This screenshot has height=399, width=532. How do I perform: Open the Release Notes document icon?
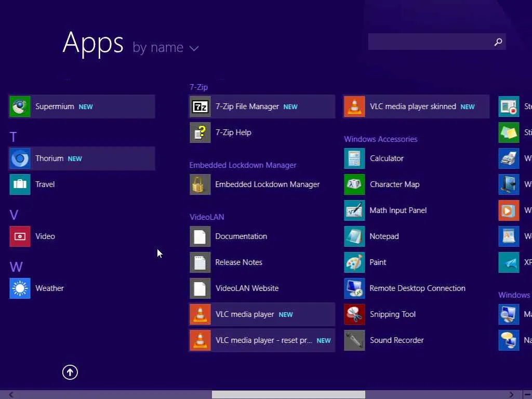click(200, 262)
